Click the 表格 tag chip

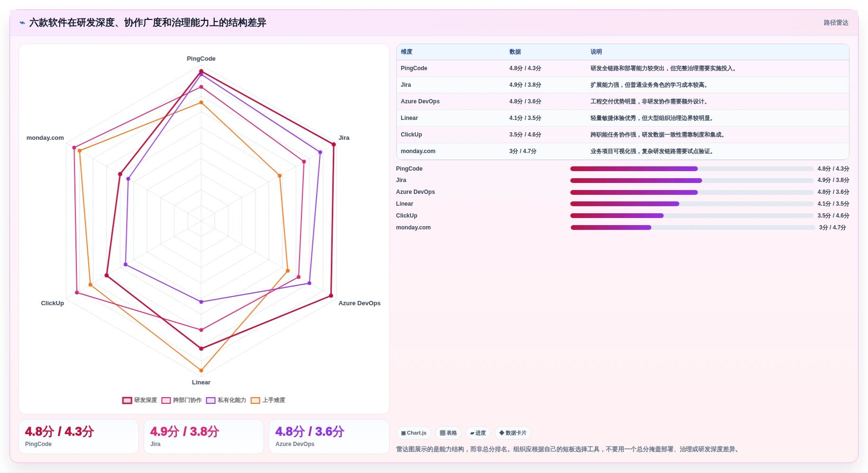(x=448, y=433)
